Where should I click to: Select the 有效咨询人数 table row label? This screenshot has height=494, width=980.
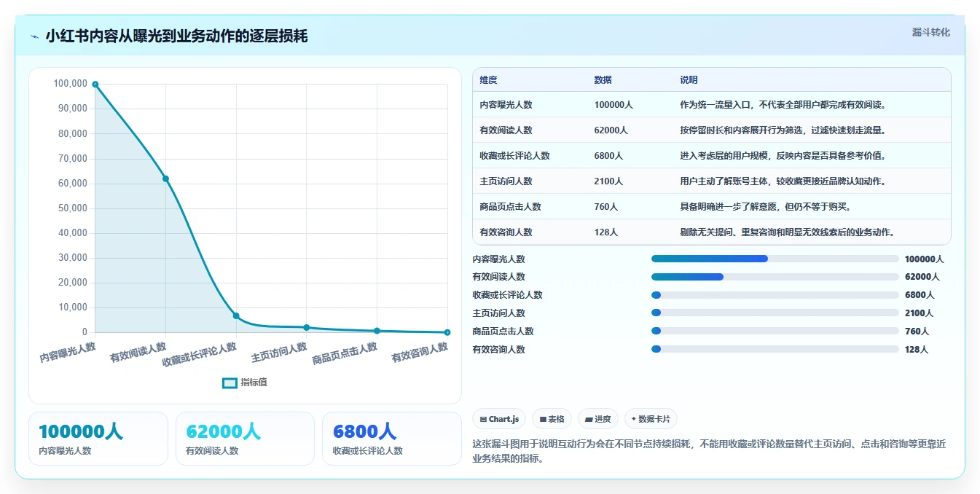(506, 232)
